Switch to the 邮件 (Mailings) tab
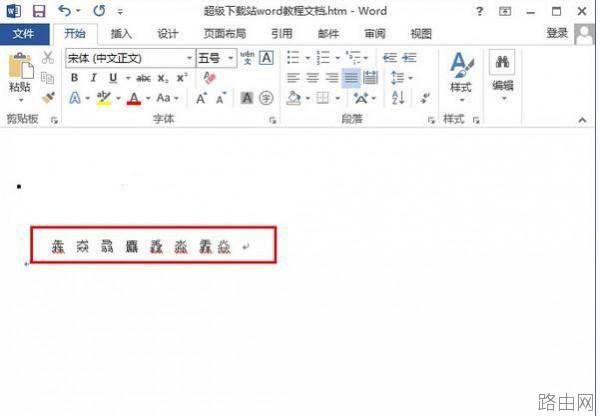The height and width of the screenshot is (416, 600). tap(328, 34)
